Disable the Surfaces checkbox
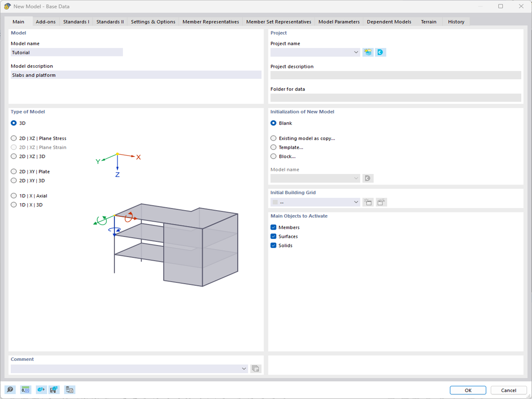This screenshot has height=399, width=532. 273,236
